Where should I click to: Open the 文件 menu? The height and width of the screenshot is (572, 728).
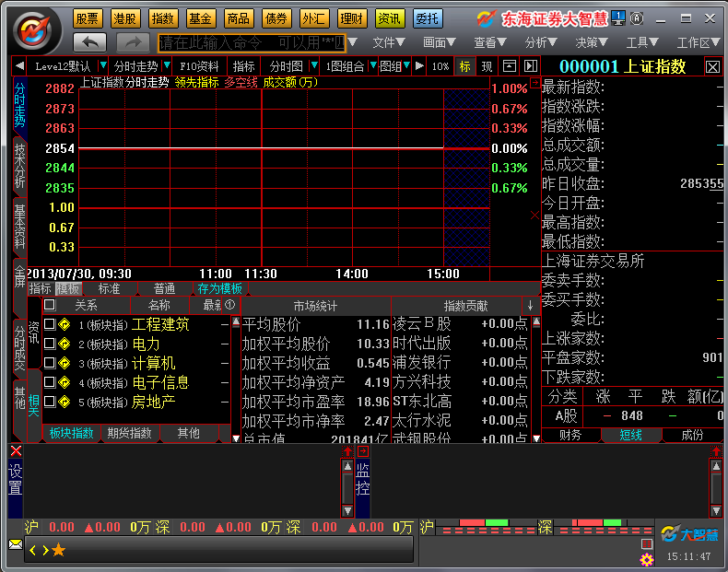pos(389,42)
